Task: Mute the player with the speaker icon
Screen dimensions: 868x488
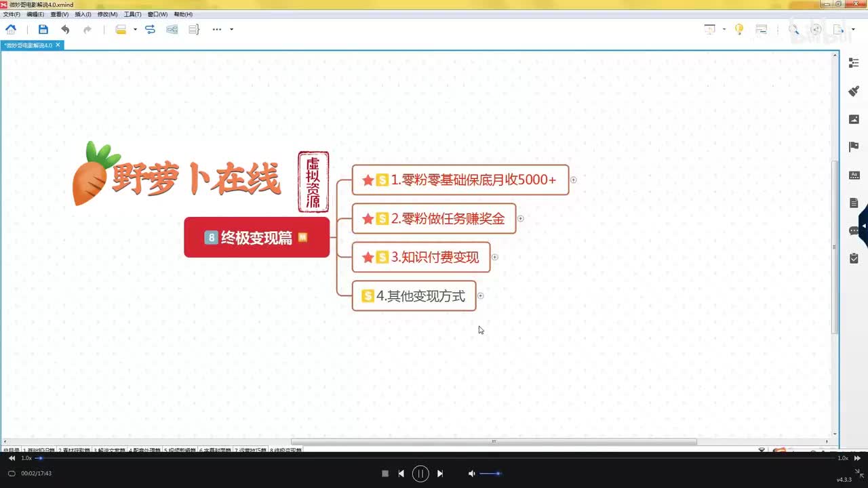Action: [472, 474]
